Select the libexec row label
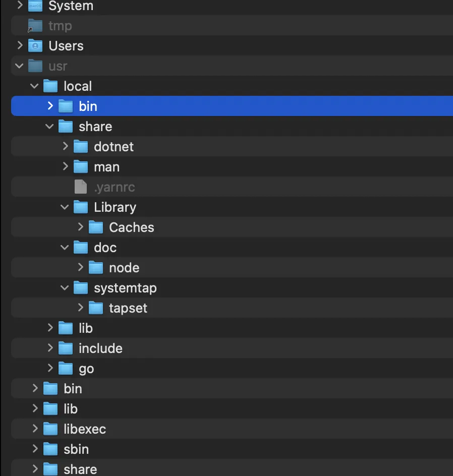 click(85, 429)
